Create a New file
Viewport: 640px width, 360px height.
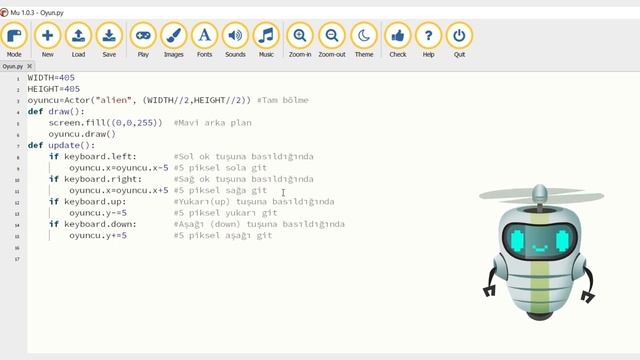tap(47, 40)
